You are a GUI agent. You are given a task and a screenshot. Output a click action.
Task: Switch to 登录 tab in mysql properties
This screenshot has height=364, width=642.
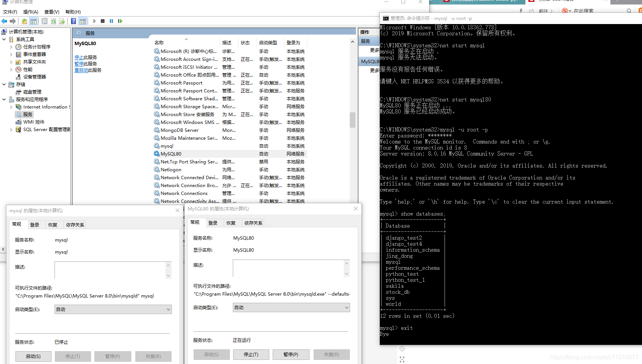(x=35, y=225)
